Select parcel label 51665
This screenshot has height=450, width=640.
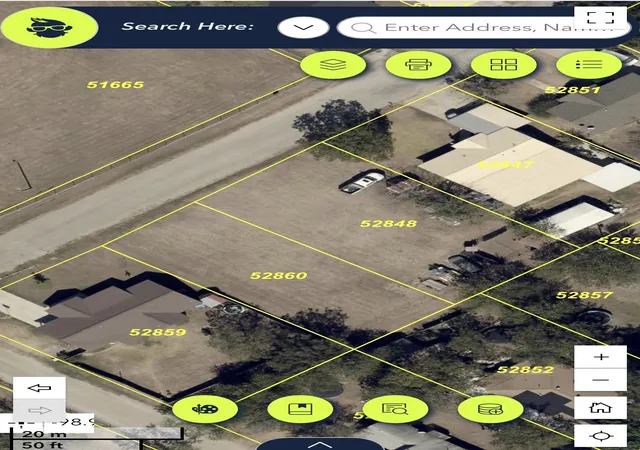pos(116,85)
